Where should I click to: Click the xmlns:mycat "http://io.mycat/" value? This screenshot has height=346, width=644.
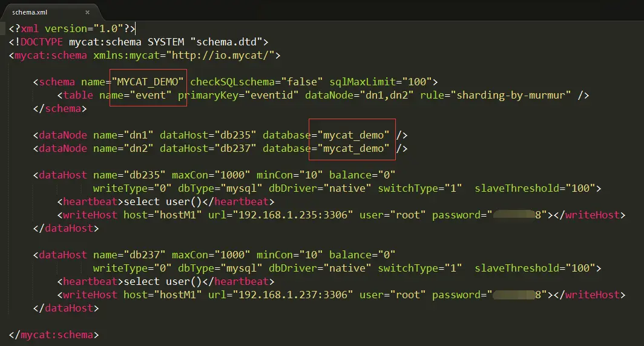[220, 56]
